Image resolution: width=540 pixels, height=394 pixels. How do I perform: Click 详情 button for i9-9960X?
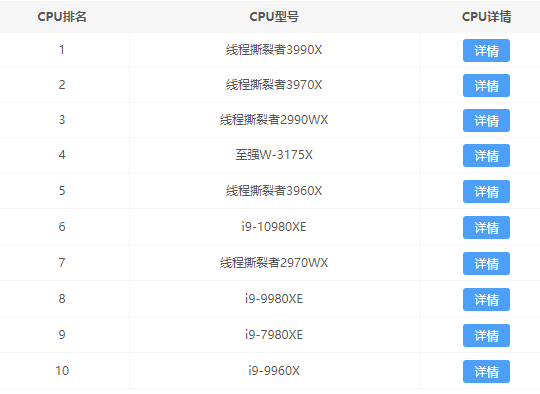[486, 371]
